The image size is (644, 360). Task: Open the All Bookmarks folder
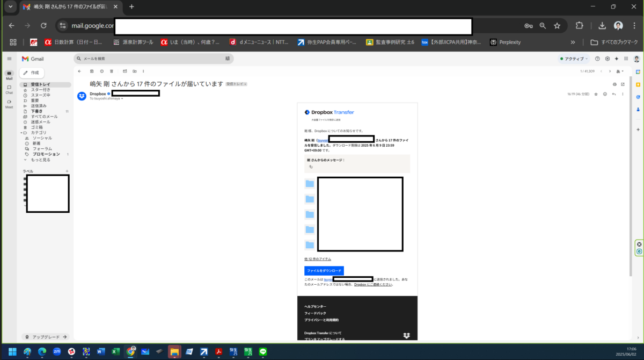click(x=614, y=42)
